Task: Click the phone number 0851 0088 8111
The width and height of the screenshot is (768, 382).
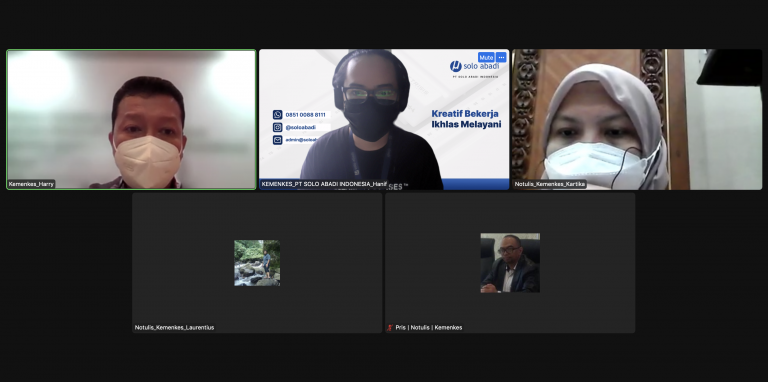Action: coord(305,115)
